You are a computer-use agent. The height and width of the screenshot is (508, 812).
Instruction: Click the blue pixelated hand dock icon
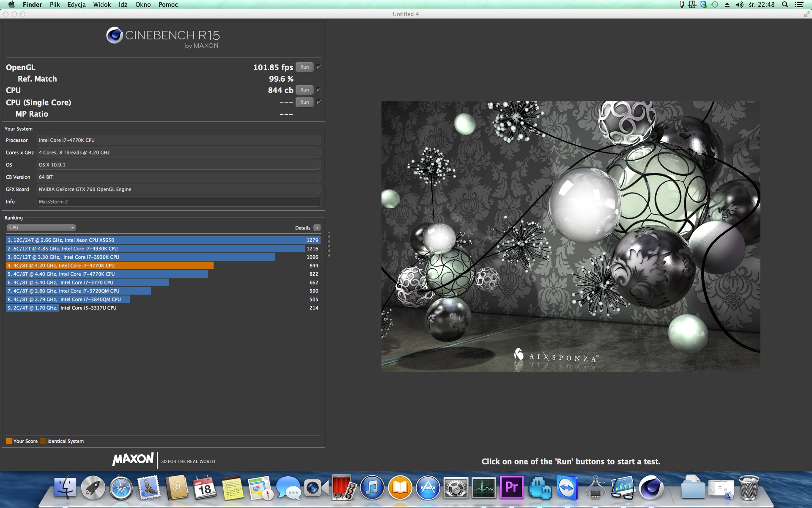[x=540, y=488]
